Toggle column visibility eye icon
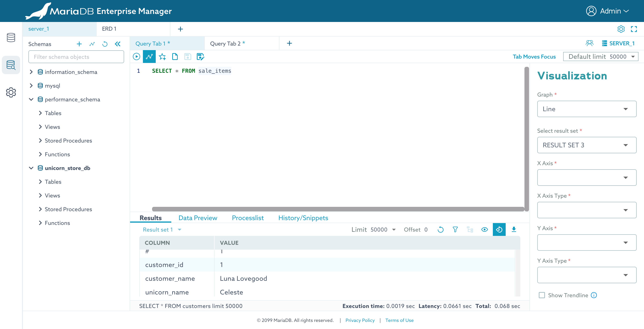644x329 pixels. coord(484,229)
